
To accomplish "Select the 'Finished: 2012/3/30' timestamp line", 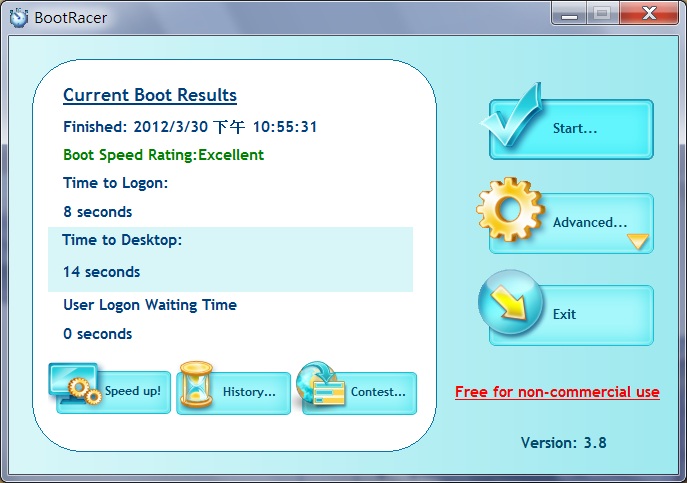I will pyautogui.click(x=190, y=127).
